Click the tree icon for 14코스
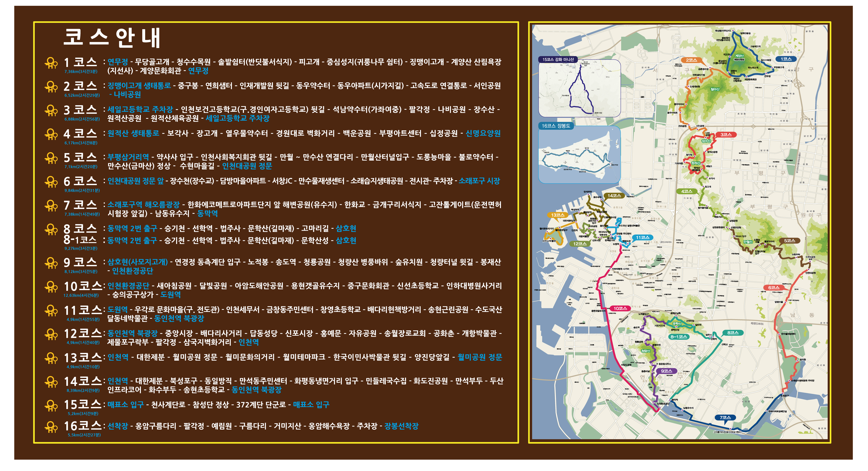The height and width of the screenshot is (471, 868). [x=51, y=382]
